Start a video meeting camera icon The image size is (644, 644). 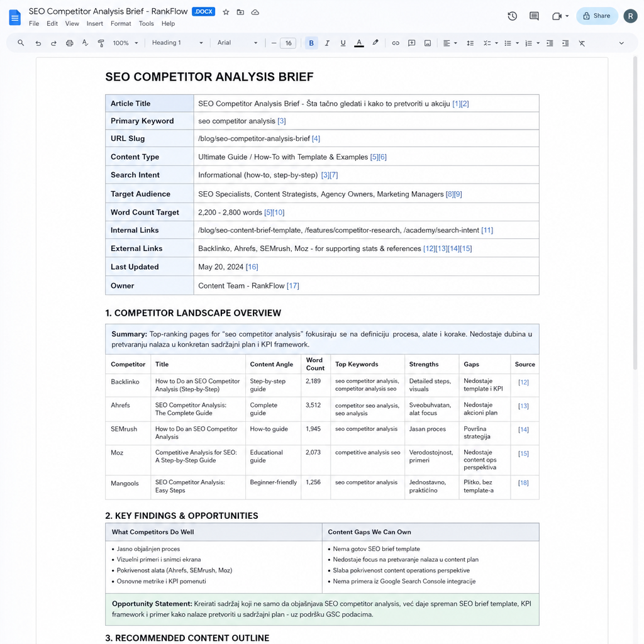click(x=557, y=16)
